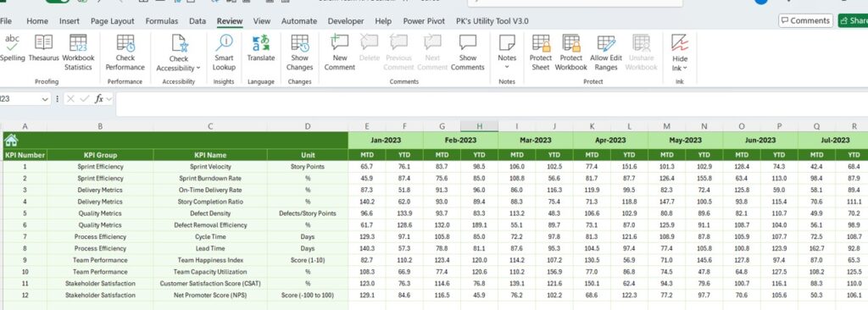Open the Developer tab
868x310 pixels.
(x=346, y=21)
